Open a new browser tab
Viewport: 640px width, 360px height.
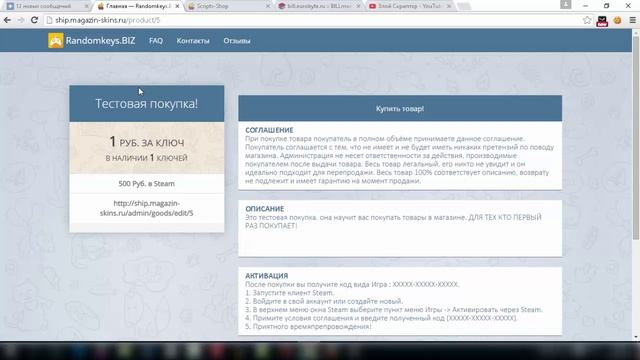click(x=464, y=6)
